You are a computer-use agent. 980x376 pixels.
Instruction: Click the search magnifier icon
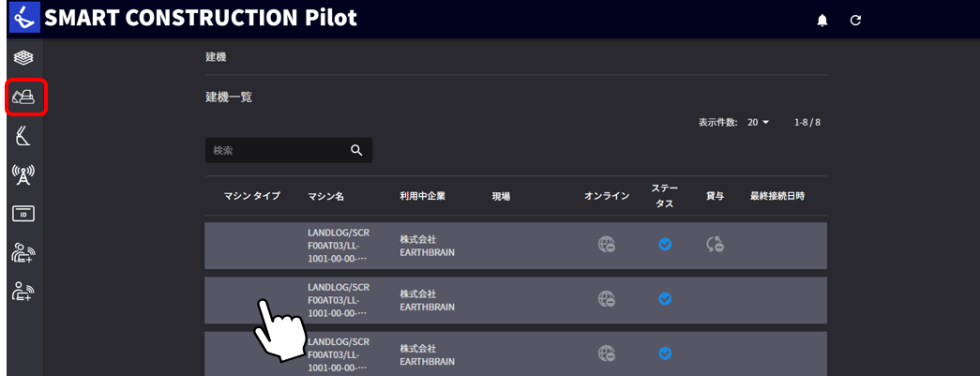pos(356,151)
